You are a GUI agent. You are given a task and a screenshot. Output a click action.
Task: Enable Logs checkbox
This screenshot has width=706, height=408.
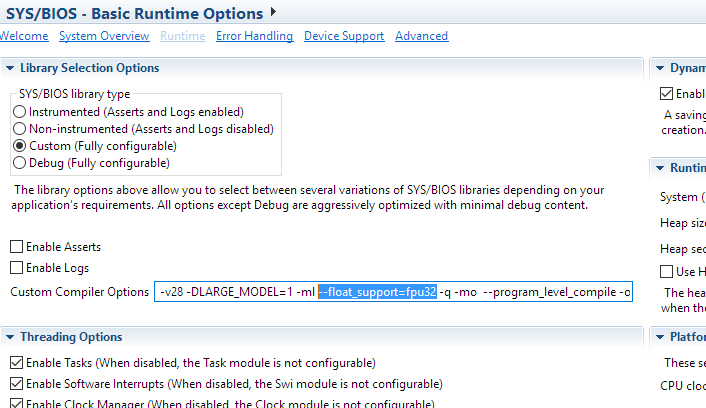(17, 268)
